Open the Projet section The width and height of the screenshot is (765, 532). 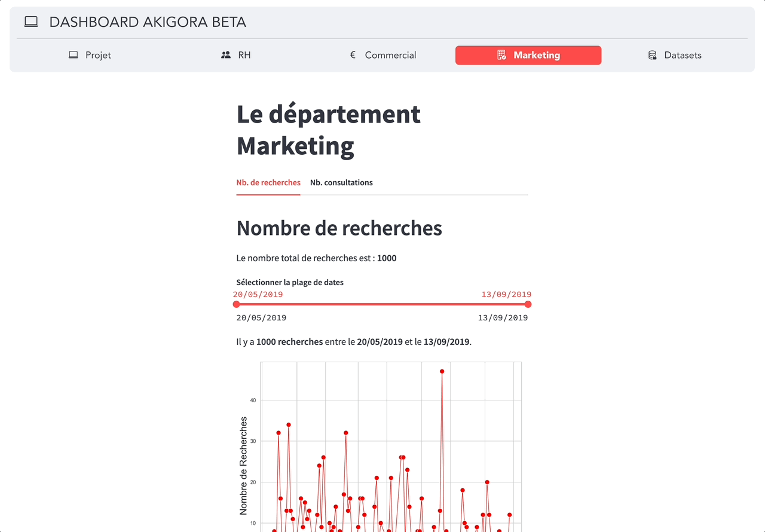coord(90,55)
